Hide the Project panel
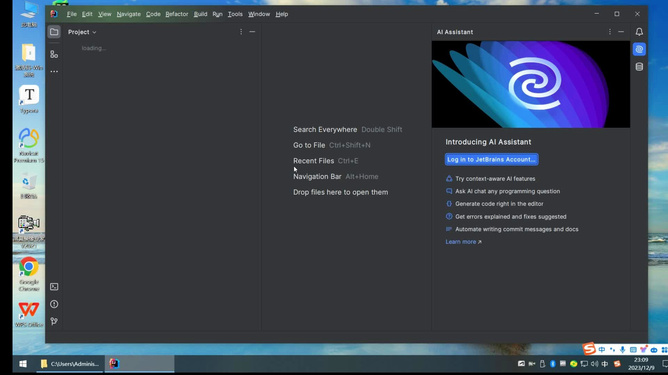Image resolution: width=668 pixels, height=375 pixels. (x=252, y=32)
